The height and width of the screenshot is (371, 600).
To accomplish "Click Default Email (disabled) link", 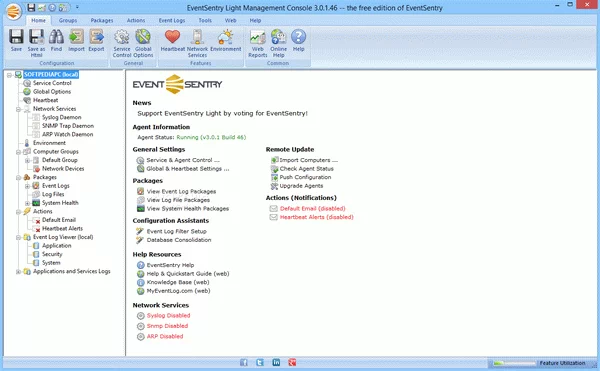I will (312, 208).
